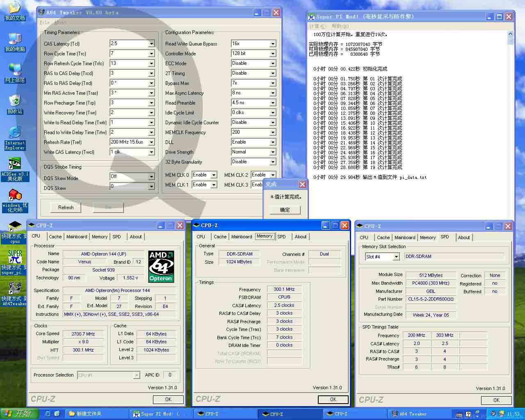This screenshot has height=420, width=525.
Task: Close the calculation complete dialog
Action: 302,184
